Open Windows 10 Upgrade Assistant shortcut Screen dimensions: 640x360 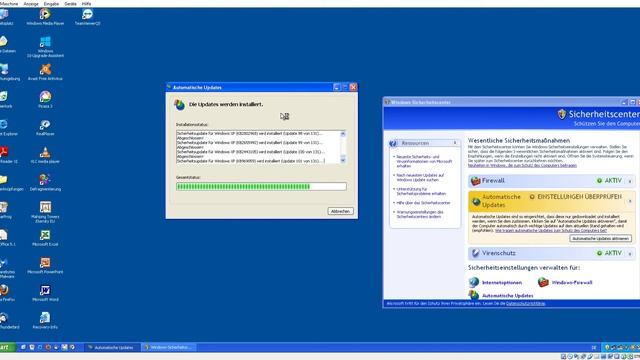pyautogui.click(x=45, y=46)
